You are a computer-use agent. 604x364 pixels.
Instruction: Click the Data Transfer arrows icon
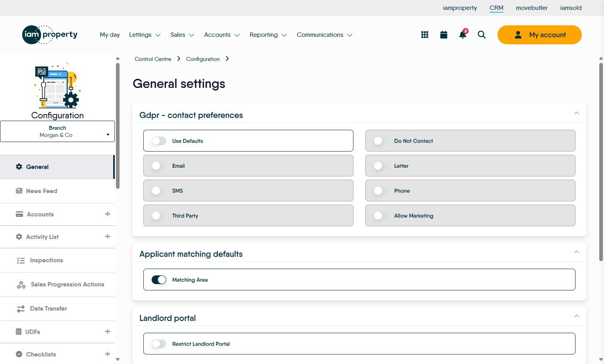click(x=21, y=309)
